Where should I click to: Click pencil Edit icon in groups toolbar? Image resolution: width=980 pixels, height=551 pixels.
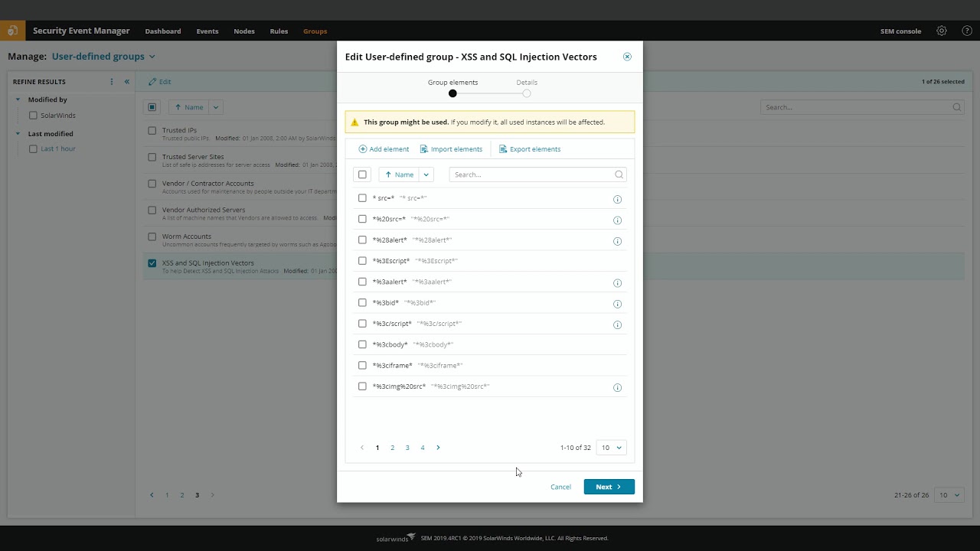point(152,81)
